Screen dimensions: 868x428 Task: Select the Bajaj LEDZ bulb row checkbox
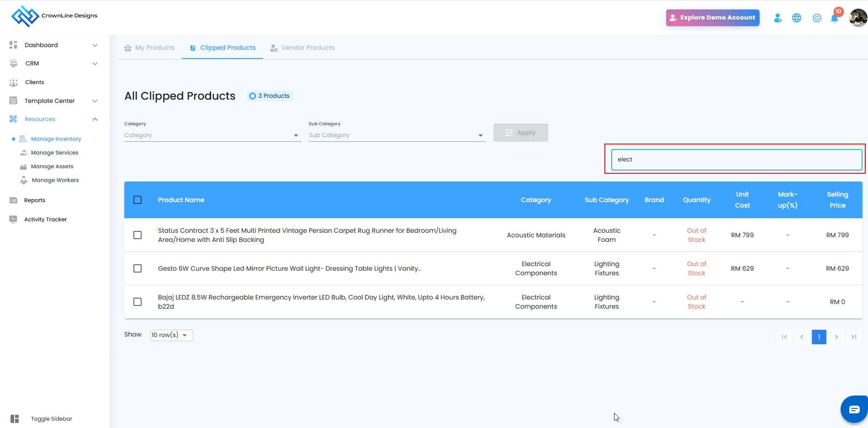(x=138, y=302)
